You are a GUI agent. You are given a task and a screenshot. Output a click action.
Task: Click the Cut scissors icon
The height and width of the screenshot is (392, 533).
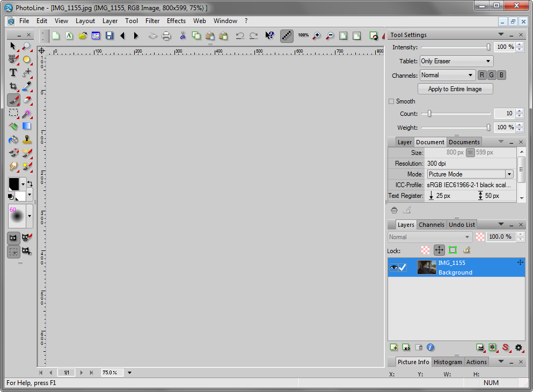183,36
